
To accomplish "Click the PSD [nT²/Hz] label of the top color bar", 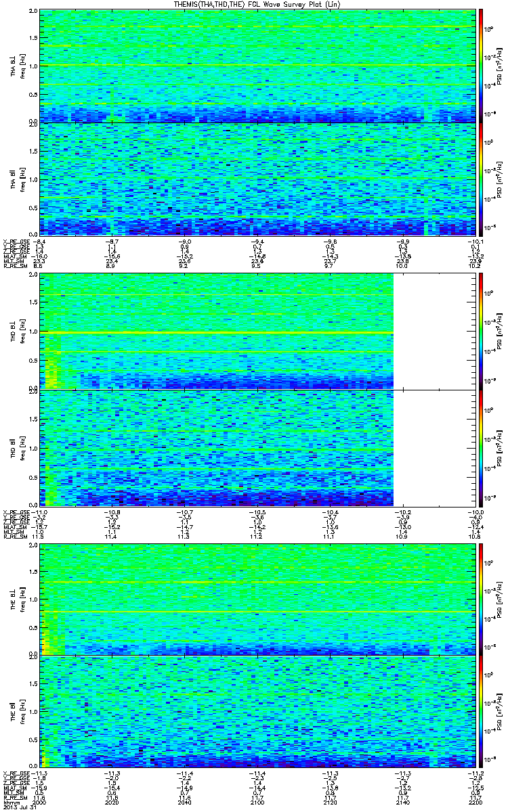I will coord(499,66).
